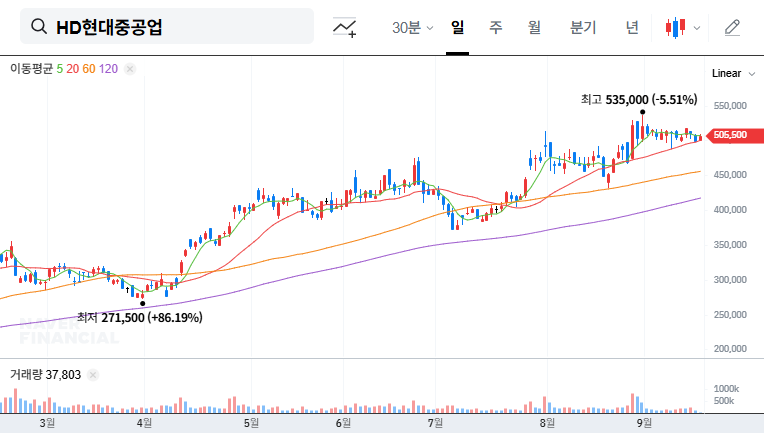This screenshot has height=433, width=764.
Task: Click the 거래량 37,803 volume label
Action: click(x=45, y=375)
